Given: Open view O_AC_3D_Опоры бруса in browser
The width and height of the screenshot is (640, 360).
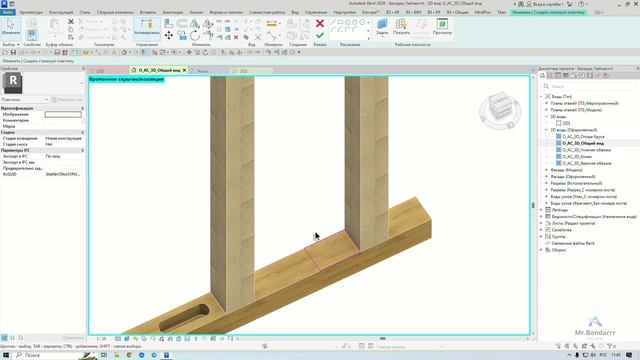Looking at the screenshot, I should pos(583,137).
